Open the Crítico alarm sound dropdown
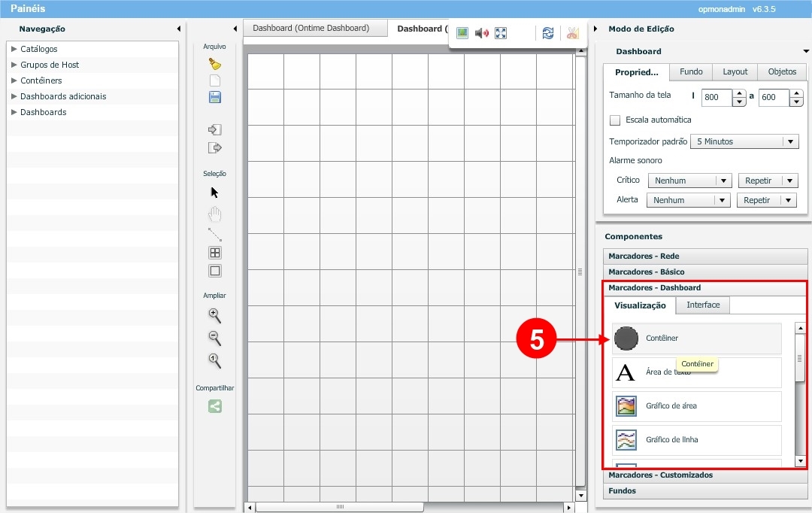 click(x=689, y=181)
